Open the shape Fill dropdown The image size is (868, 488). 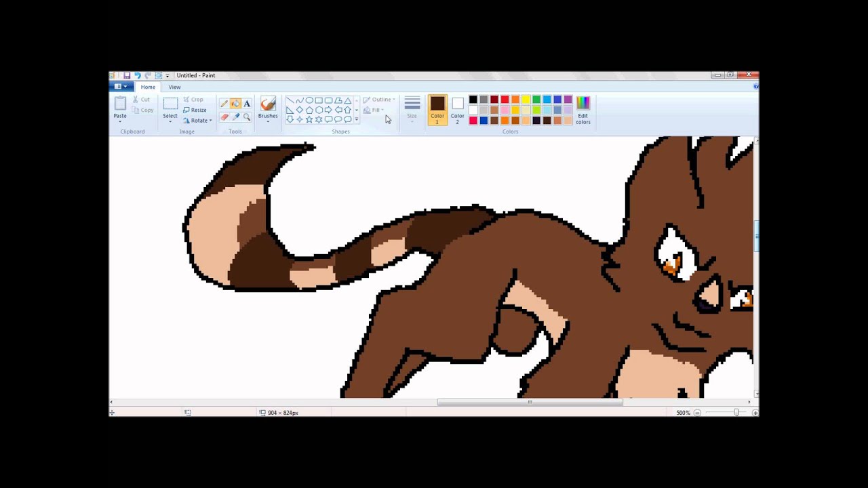(374, 110)
